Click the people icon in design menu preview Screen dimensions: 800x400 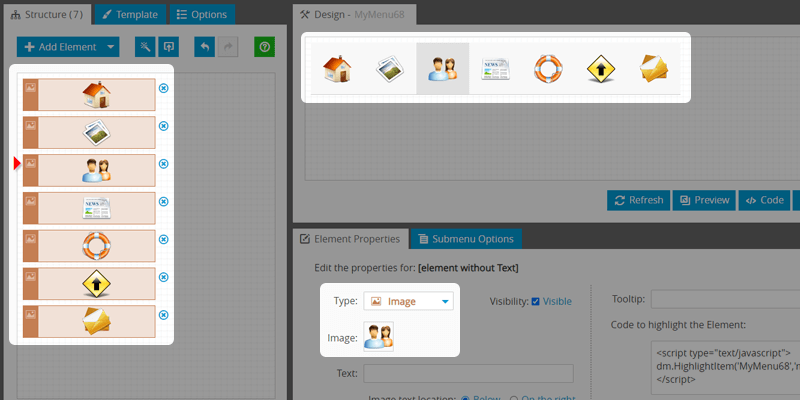442,69
